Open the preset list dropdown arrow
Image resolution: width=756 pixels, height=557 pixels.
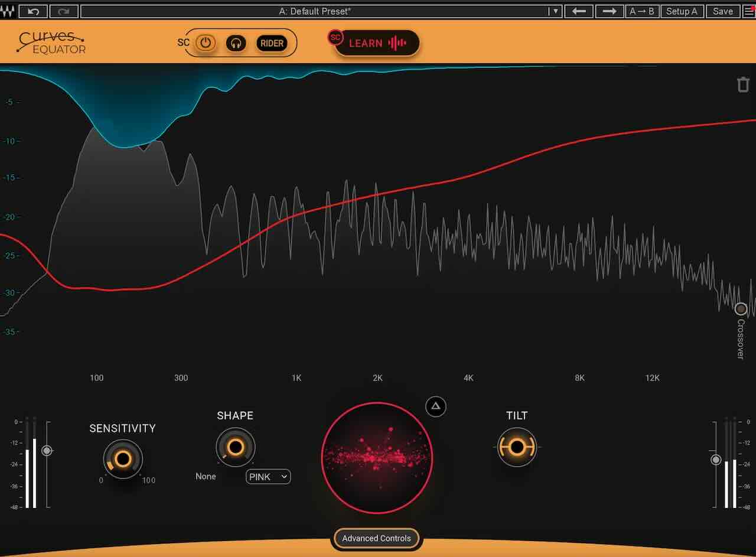tap(554, 11)
